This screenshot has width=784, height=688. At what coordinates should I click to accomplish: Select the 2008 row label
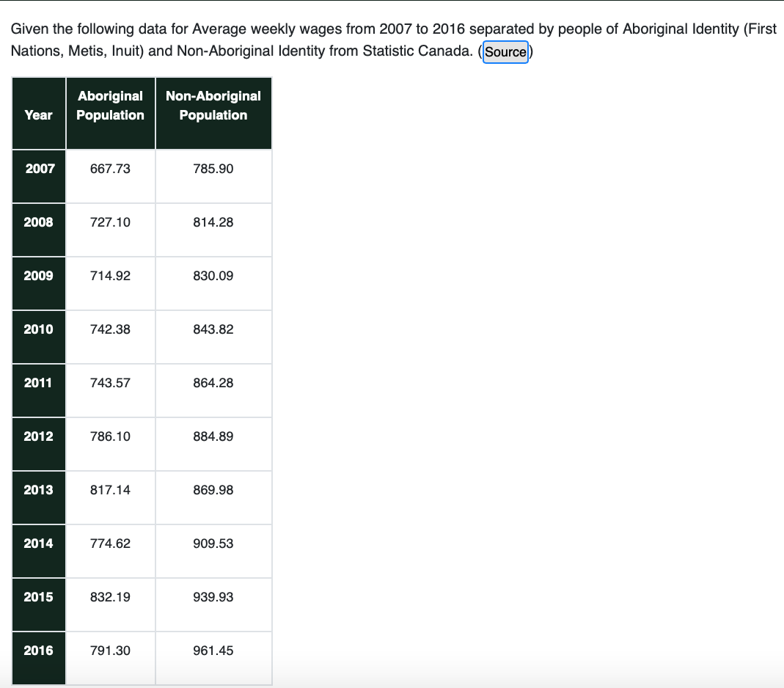(37, 222)
